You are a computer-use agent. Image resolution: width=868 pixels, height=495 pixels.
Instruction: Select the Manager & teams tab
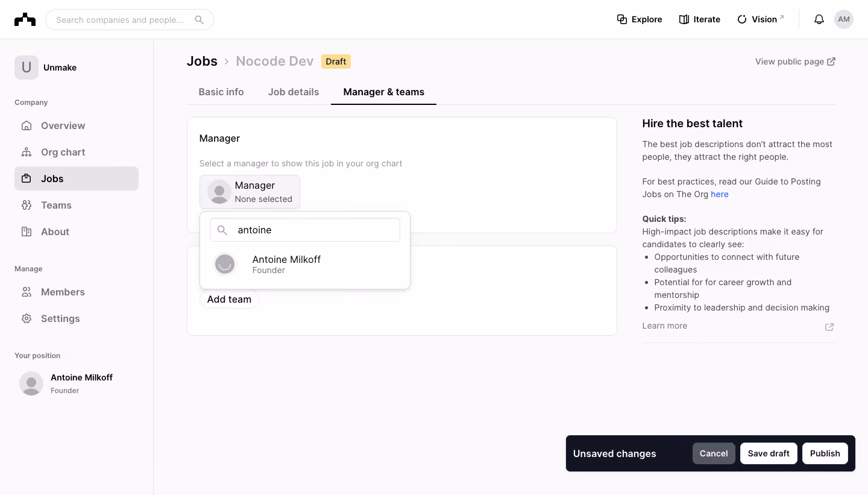(383, 92)
